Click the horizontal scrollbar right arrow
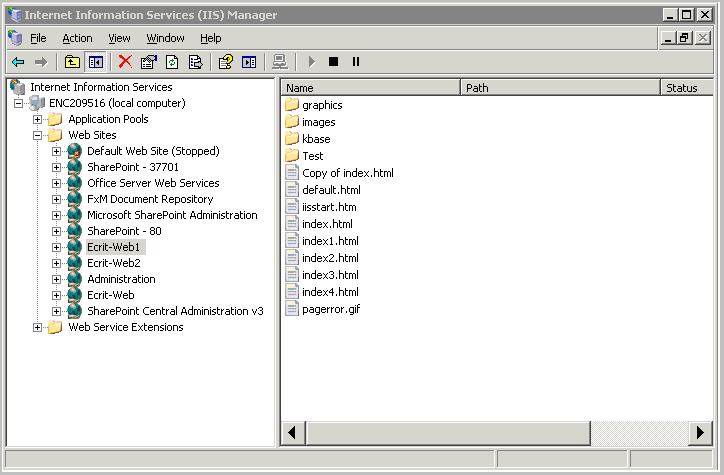This screenshot has height=475, width=724. (x=700, y=433)
